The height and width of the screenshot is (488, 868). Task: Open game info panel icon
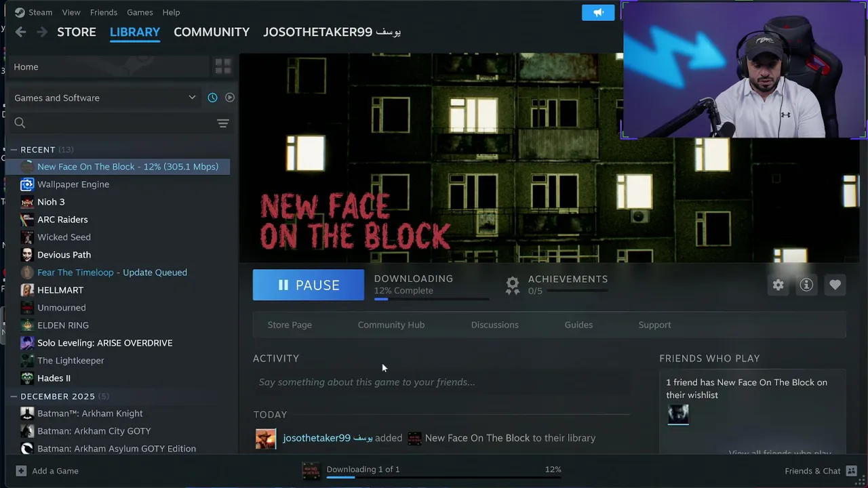click(x=806, y=285)
